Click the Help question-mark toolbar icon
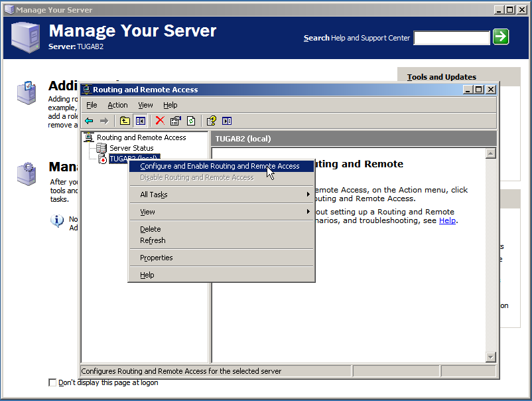The width and height of the screenshot is (532, 401). (211, 121)
